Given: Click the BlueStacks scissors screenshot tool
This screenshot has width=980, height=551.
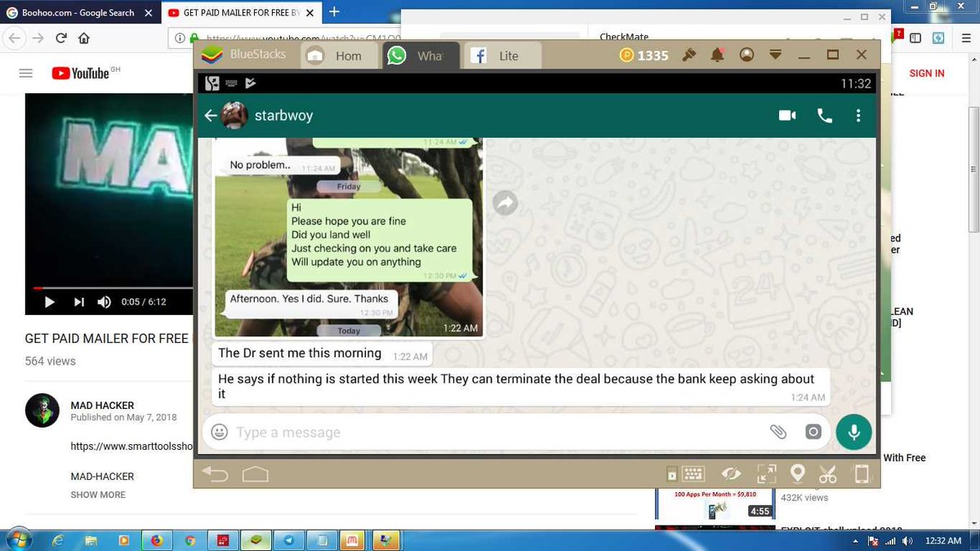Looking at the screenshot, I should click(x=827, y=474).
